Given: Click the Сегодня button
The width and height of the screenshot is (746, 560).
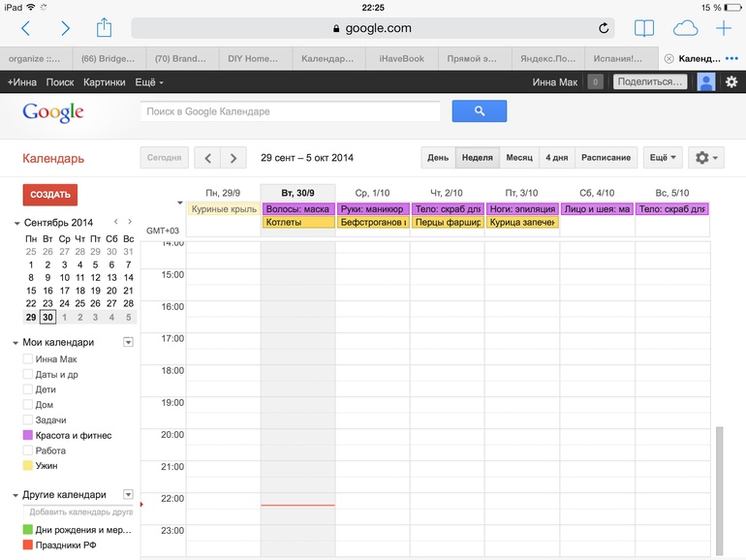Looking at the screenshot, I should click(164, 158).
